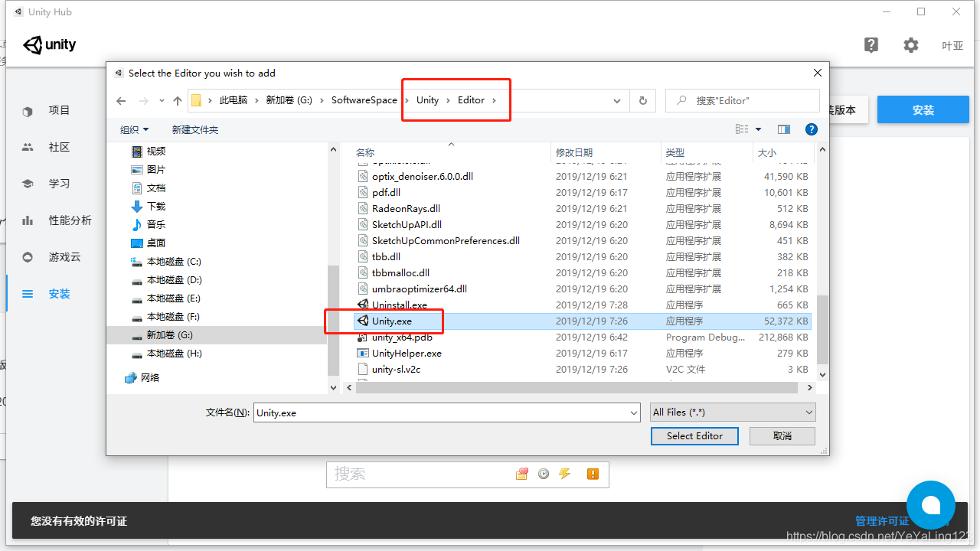Select RadeonRays.dll file
This screenshot has height=551, width=980.
pyautogui.click(x=406, y=208)
